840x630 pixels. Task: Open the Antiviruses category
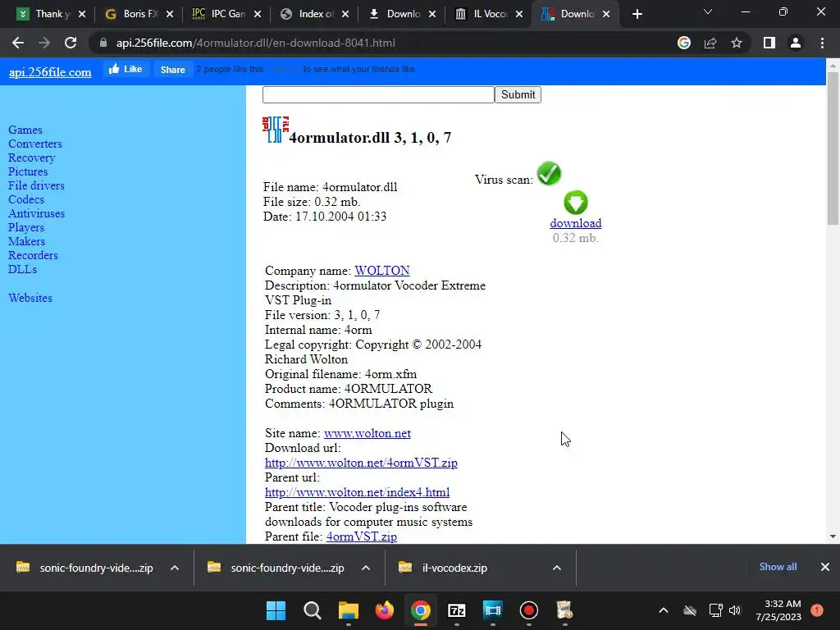point(36,213)
